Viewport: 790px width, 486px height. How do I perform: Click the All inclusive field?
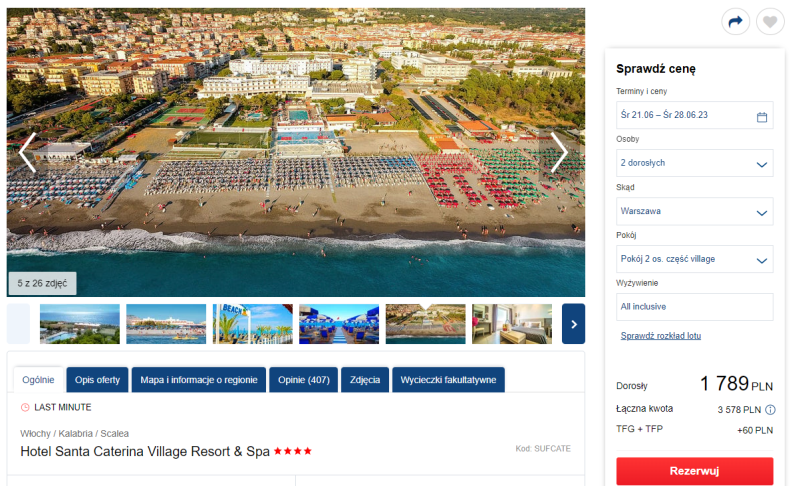point(694,307)
